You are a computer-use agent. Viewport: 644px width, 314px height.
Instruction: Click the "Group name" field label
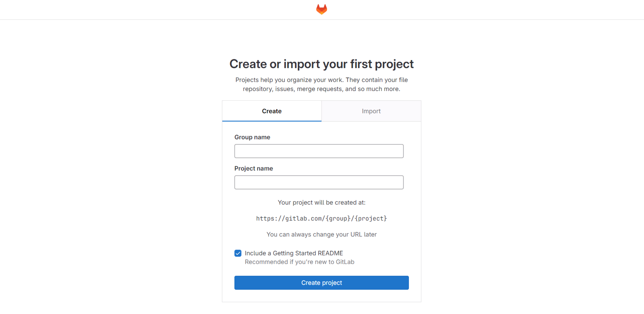click(252, 137)
